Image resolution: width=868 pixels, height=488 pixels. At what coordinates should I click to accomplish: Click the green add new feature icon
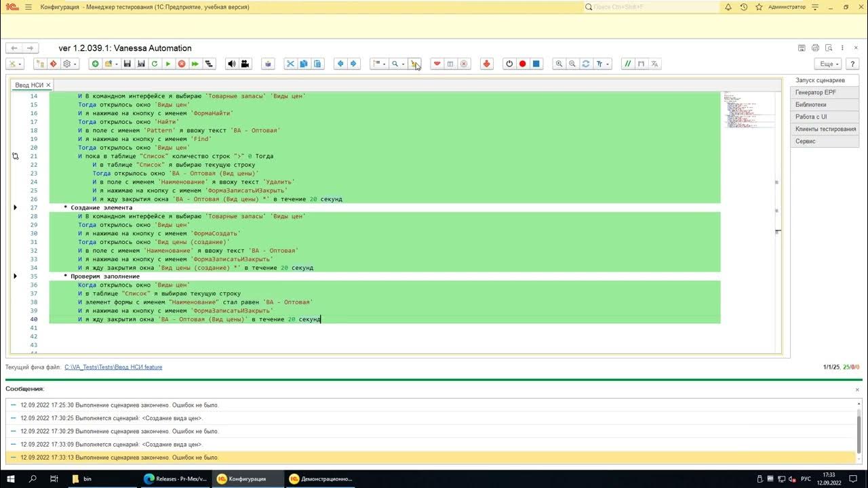pos(95,64)
